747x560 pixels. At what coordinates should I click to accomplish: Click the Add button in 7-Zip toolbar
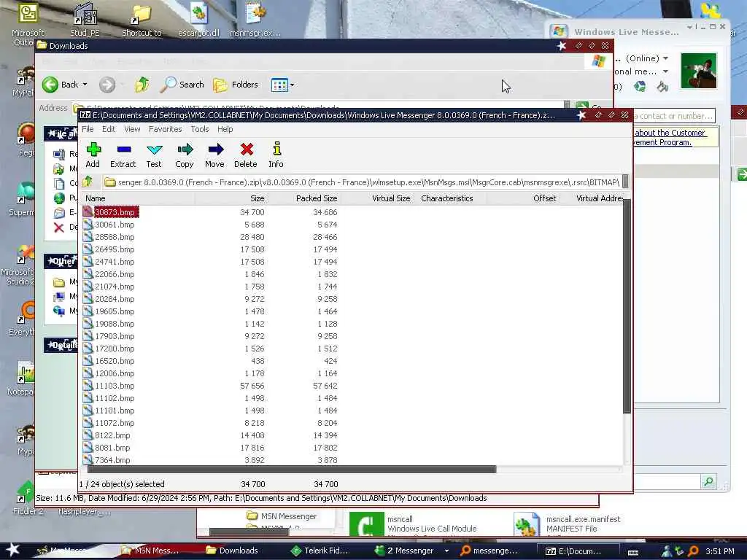point(93,155)
